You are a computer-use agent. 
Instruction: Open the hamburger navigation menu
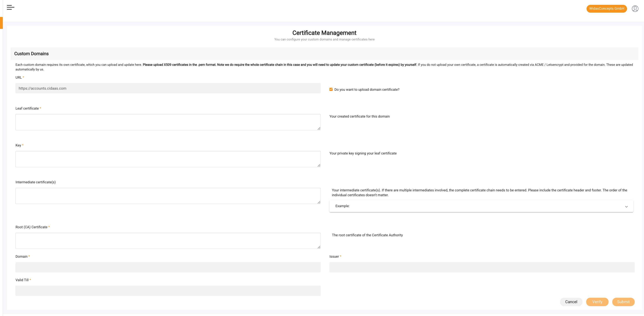(x=11, y=7)
